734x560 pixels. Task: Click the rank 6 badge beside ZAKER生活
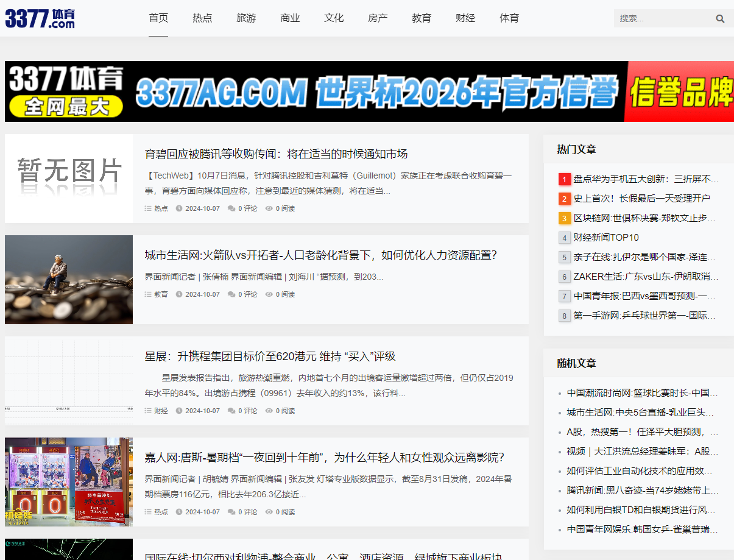565,277
